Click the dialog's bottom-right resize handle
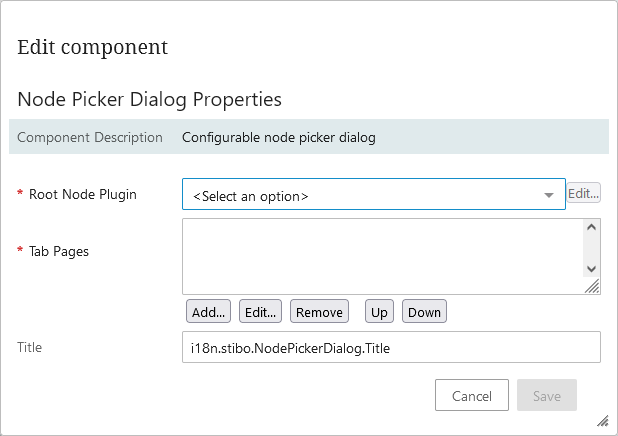618x436 pixels. point(603,421)
